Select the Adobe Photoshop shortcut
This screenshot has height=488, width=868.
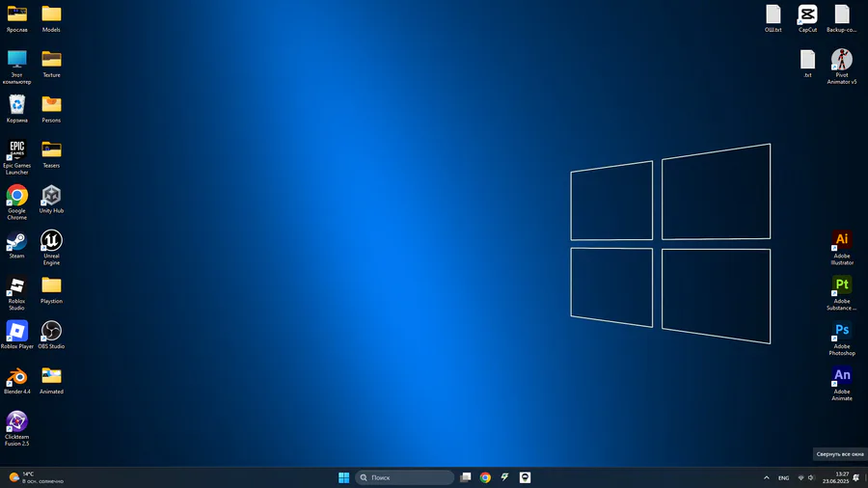tap(842, 339)
